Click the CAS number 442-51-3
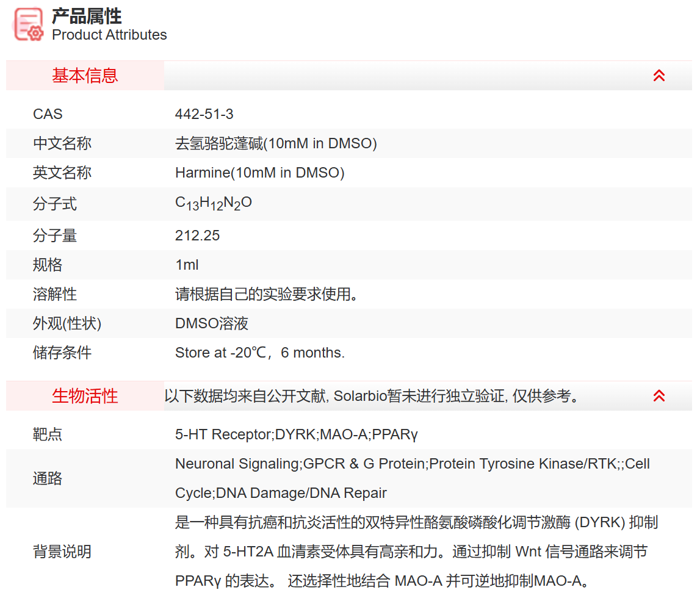Image resolution: width=700 pixels, height=601 pixels. pos(204,113)
